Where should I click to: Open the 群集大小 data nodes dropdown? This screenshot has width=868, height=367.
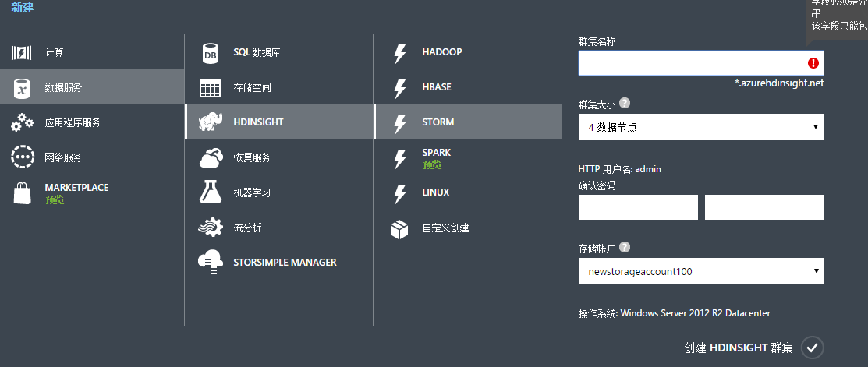click(700, 127)
